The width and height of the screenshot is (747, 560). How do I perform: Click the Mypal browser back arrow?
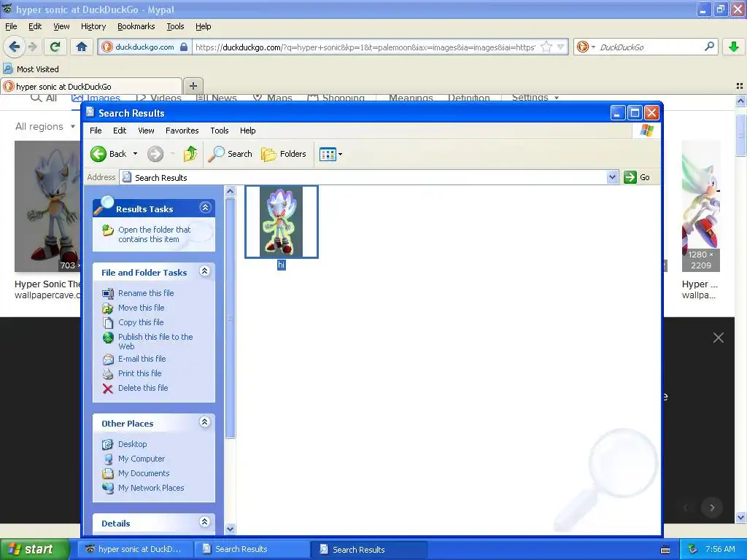click(15, 47)
